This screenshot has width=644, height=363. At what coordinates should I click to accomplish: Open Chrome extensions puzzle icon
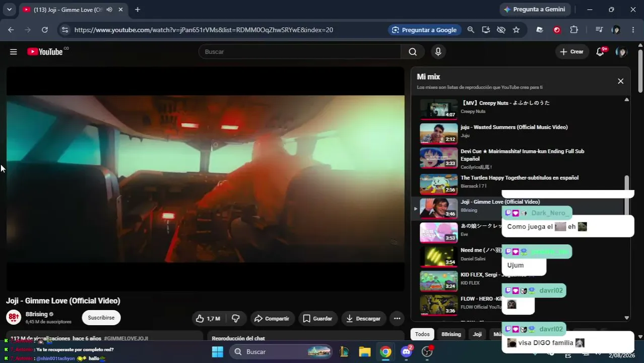(x=574, y=30)
